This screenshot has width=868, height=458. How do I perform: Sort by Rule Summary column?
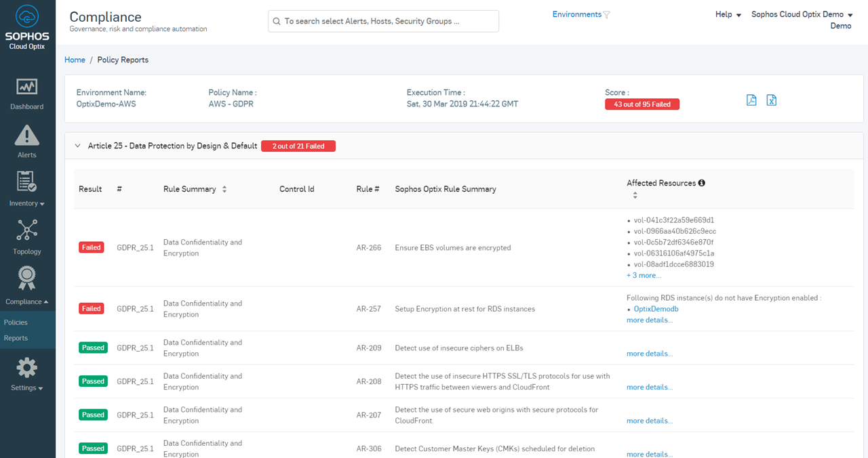tap(224, 190)
